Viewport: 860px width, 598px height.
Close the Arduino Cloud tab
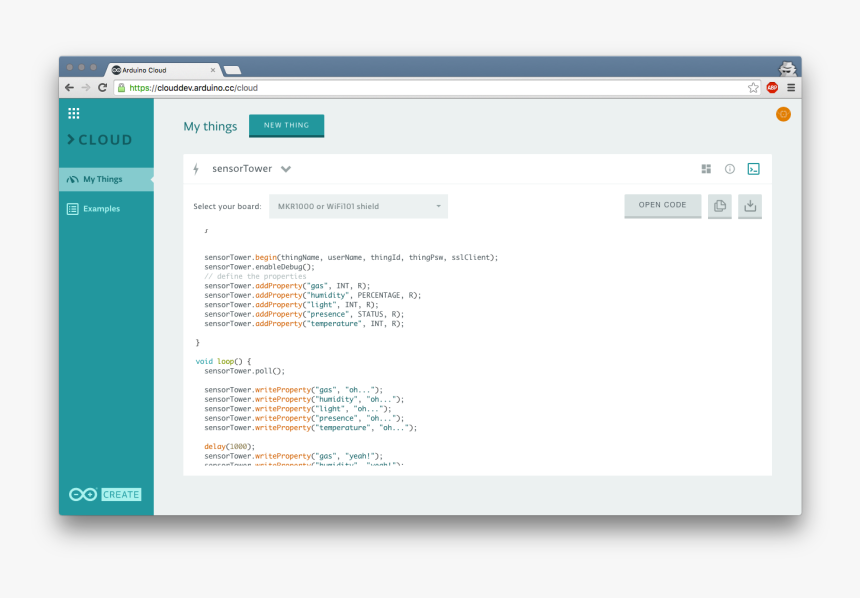tap(213, 70)
